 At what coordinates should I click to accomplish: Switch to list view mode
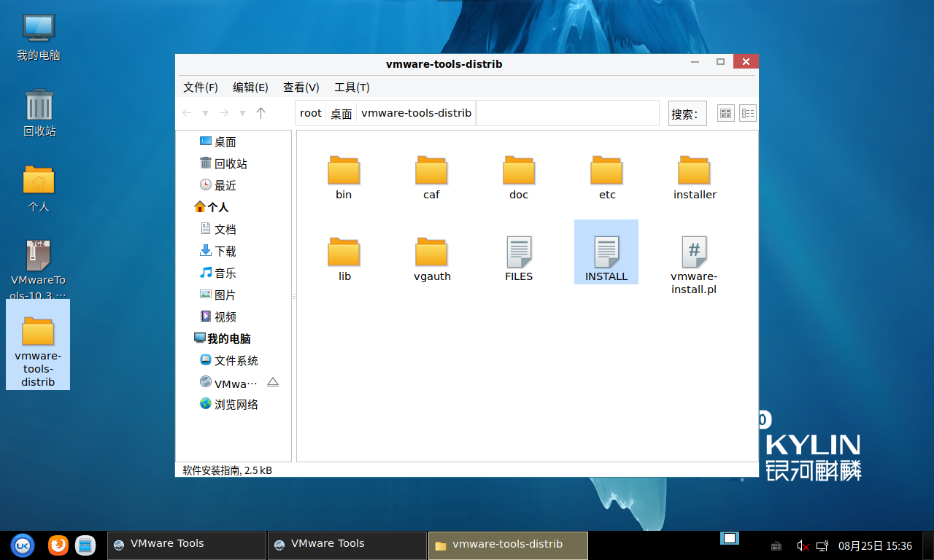pos(748,113)
